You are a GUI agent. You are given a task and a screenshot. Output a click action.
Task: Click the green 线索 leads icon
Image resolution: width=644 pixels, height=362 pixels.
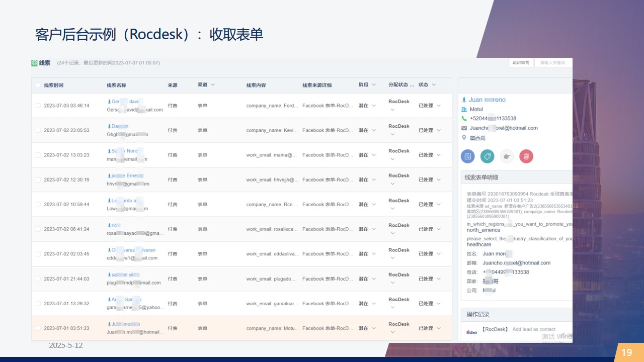point(34,63)
